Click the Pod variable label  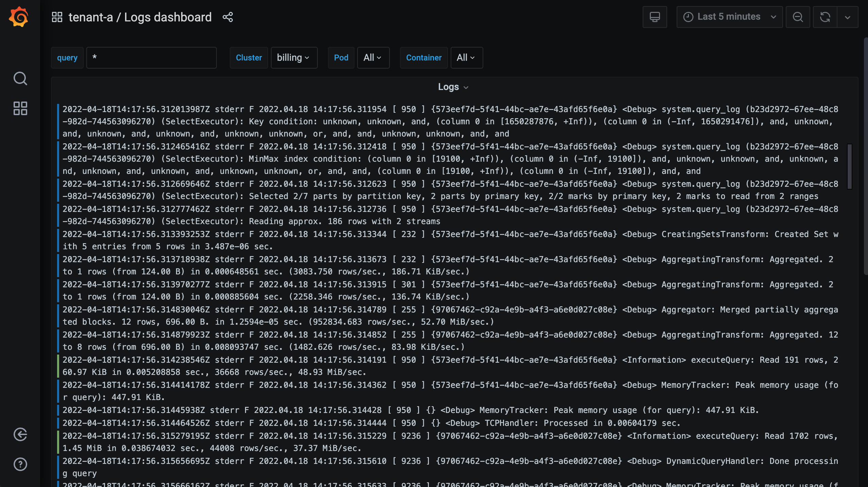tap(341, 58)
